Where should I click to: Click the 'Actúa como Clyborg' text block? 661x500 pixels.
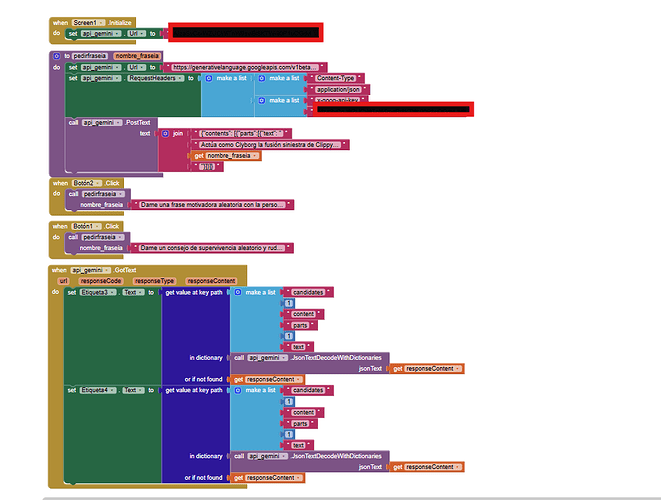point(270,144)
